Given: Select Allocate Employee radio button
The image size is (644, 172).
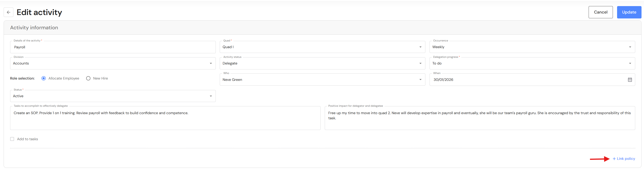Looking at the screenshot, I should 44,78.
